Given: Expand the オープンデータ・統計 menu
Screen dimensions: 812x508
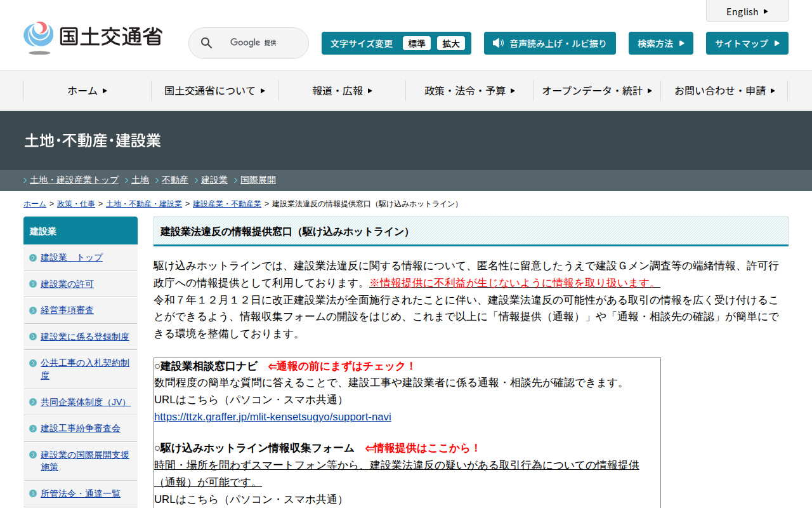Looking at the screenshot, I should (597, 91).
